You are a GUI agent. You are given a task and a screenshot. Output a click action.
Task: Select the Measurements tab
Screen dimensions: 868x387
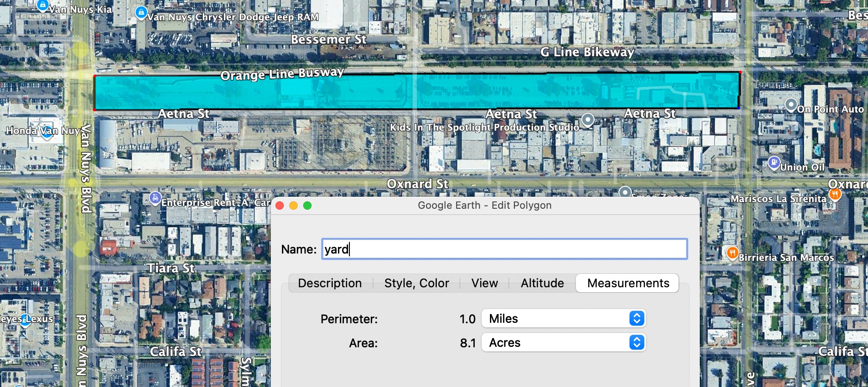628,283
